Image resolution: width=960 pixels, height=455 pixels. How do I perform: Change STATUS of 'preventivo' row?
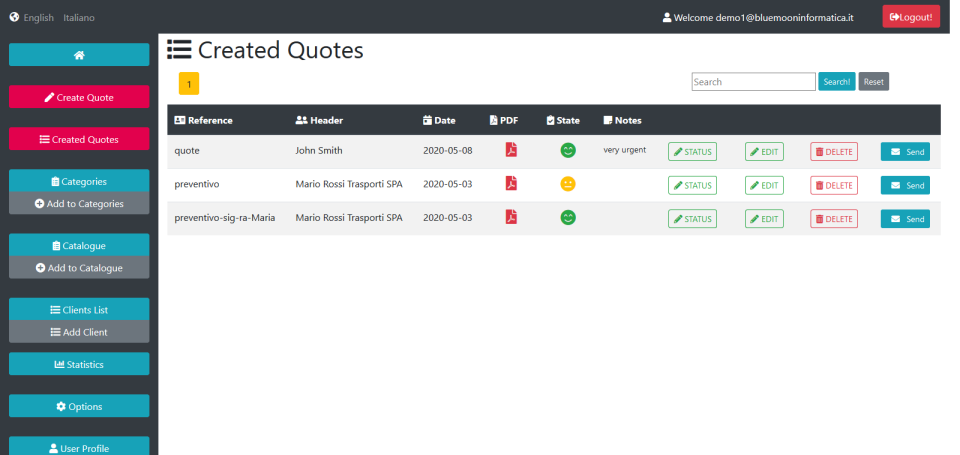692,185
